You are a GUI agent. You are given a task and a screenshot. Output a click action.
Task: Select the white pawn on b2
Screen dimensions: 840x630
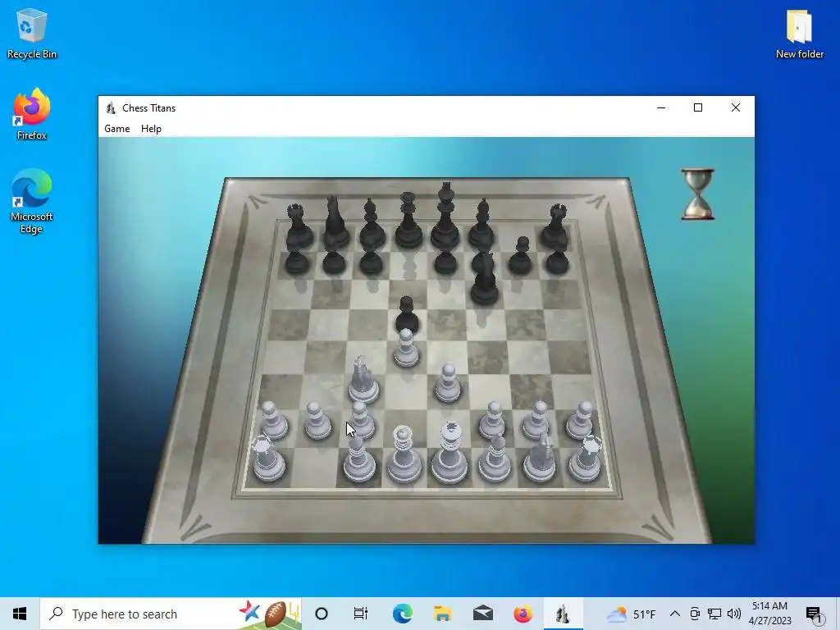(x=317, y=422)
